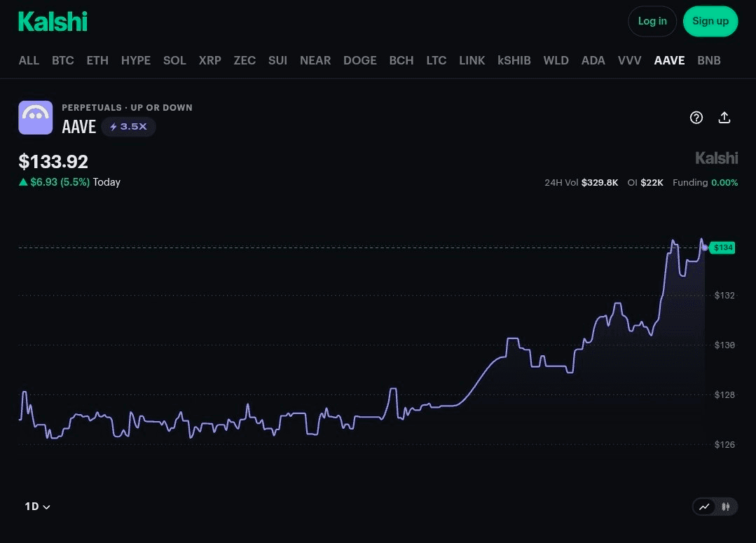756x543 pixels.
Task: Click the AAVE ghost token icon
Action: 36,118
